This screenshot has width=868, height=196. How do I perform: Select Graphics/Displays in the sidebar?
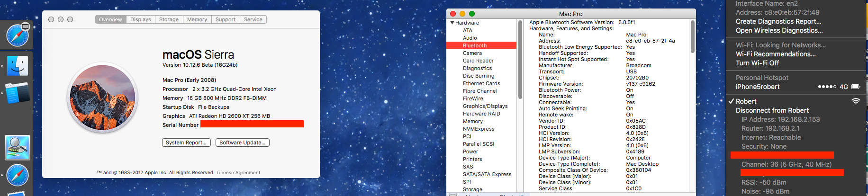[x=485, y=106]
